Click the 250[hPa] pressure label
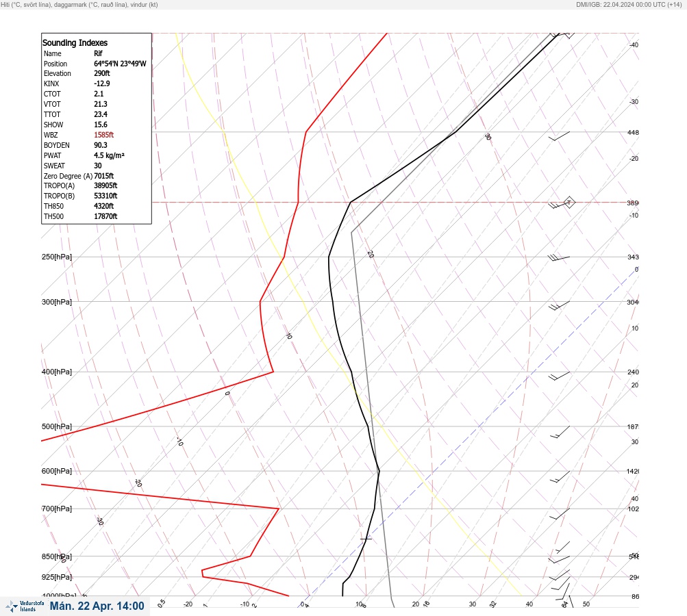Screen dimensions: 687x616 coord(57,257)
